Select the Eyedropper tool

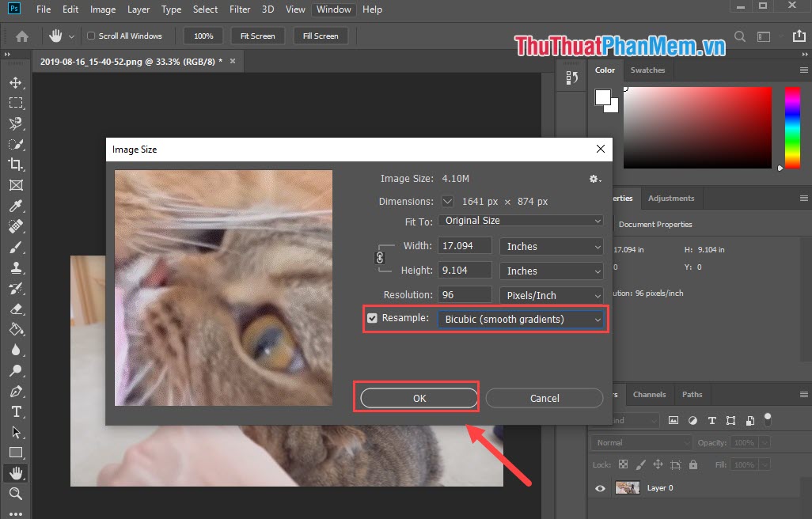16,206
